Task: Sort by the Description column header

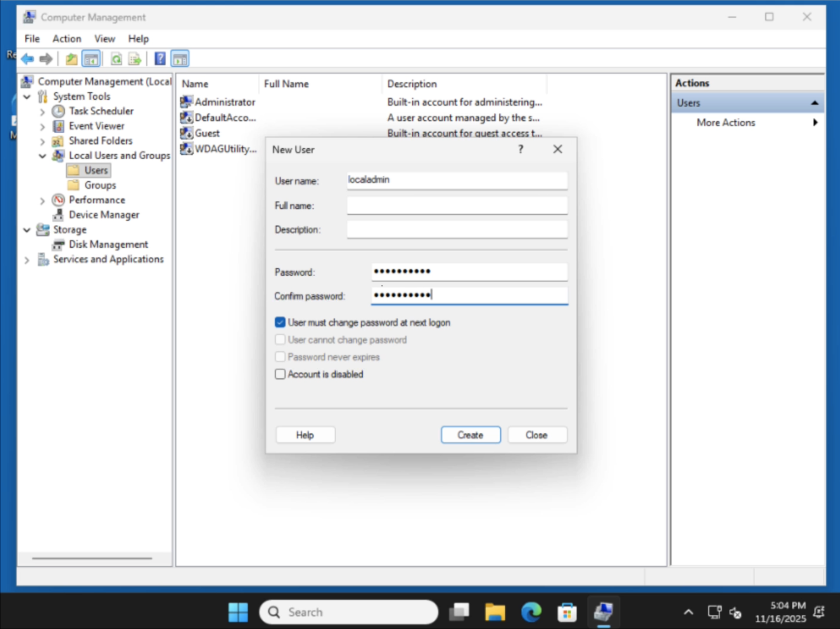Action: (x=464, y=84)
